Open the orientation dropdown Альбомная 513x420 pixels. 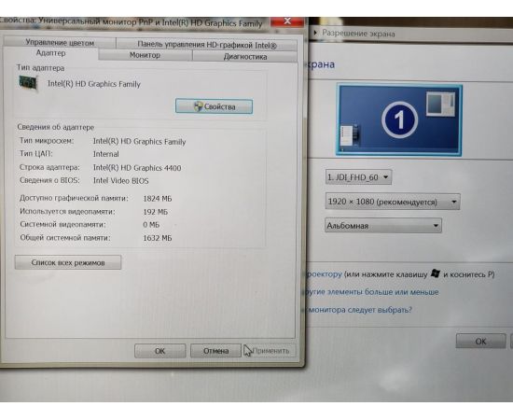pos(383,226)
